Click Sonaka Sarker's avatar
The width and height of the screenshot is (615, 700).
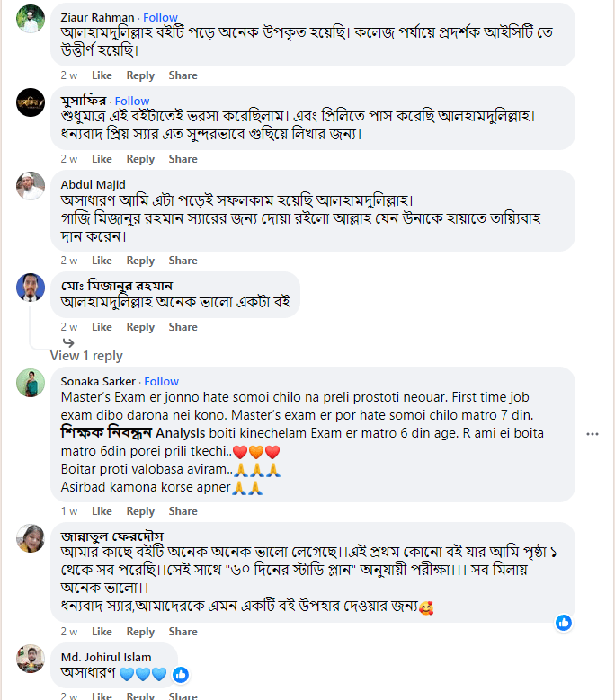[x=31, y=384]
